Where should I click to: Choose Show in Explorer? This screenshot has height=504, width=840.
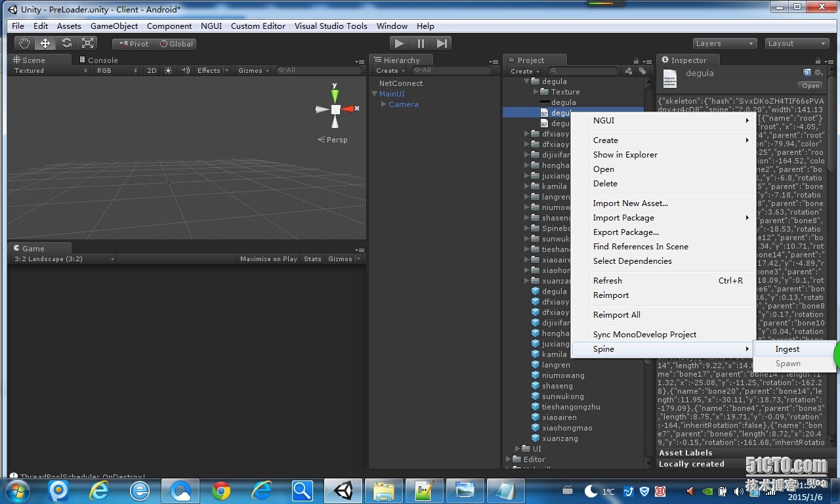pyautogui.click(x=663, y=155)
